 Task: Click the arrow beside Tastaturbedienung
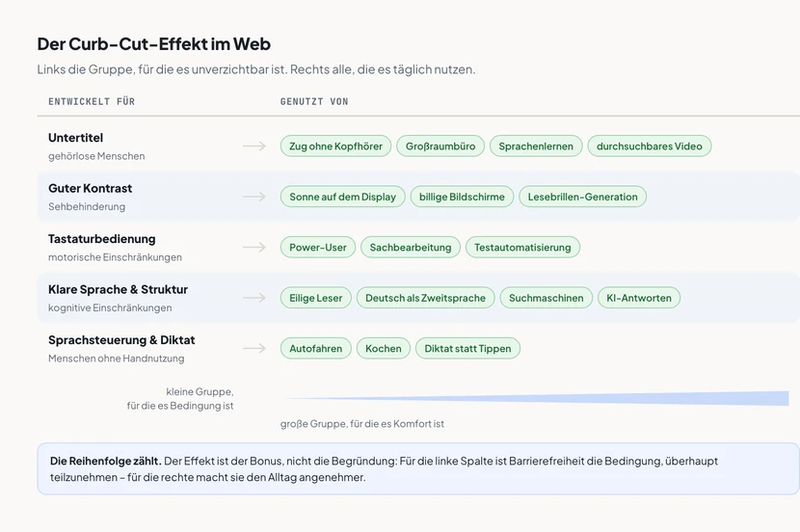coord(254,247)
